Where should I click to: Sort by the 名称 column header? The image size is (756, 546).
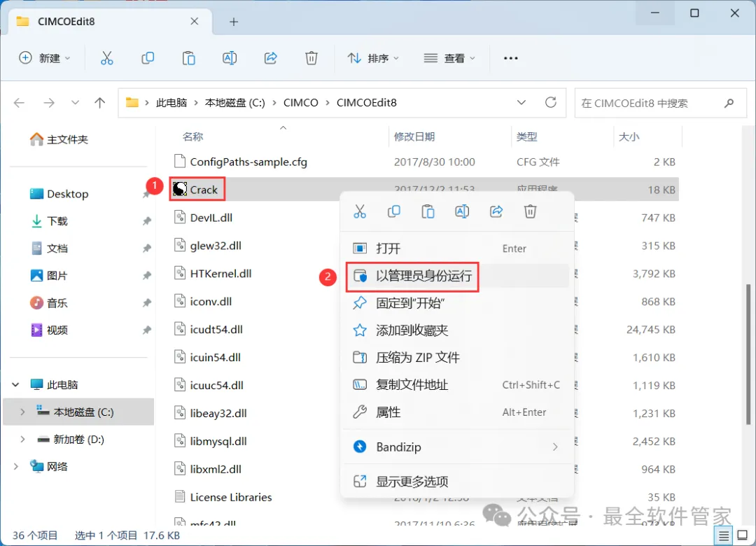[193, 137]
